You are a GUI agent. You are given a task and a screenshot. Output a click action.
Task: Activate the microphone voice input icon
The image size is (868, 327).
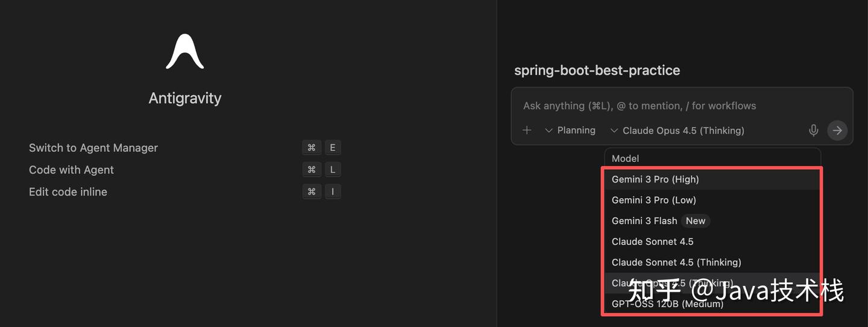[813, 130]
